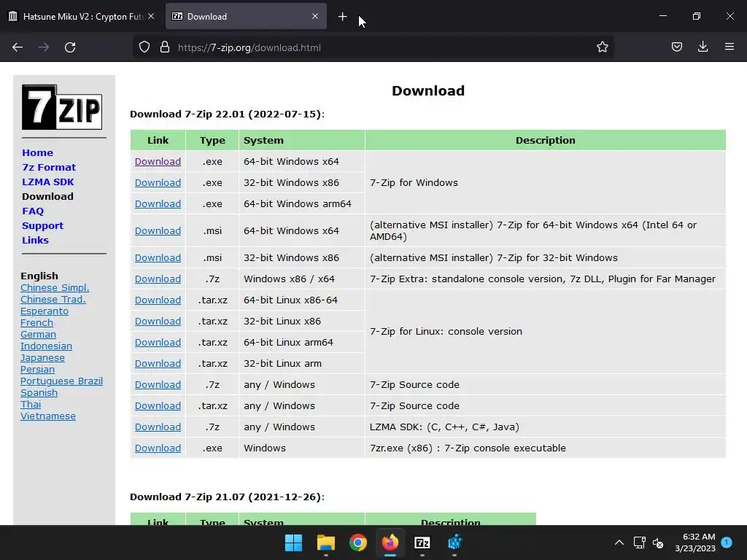The width and height of the screenshot is (747, 560).
Task: Switch language to Japanese
Action: (42, 357)
